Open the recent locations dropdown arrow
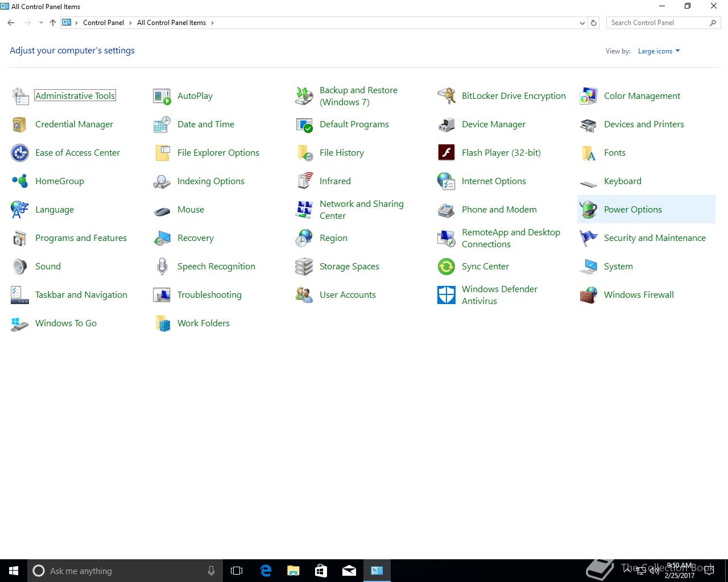This screenshot has width=728, height=582. [41, 23]
